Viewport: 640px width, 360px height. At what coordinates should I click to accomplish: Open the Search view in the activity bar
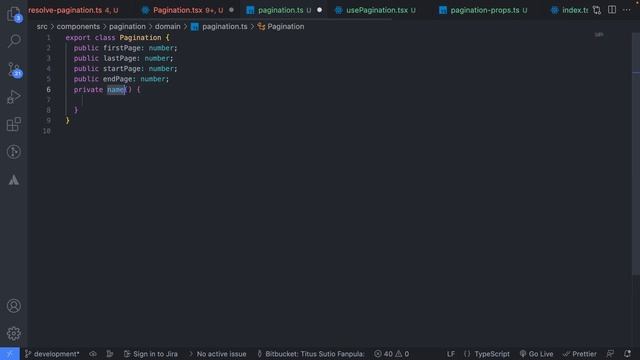click(14, 40)
